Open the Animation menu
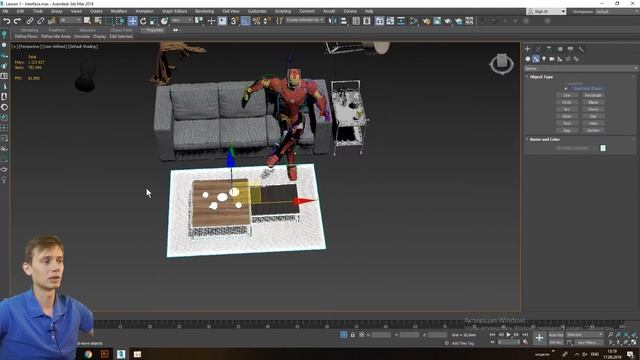The height and width of the screenshot is (360, 640). [144, 11]
